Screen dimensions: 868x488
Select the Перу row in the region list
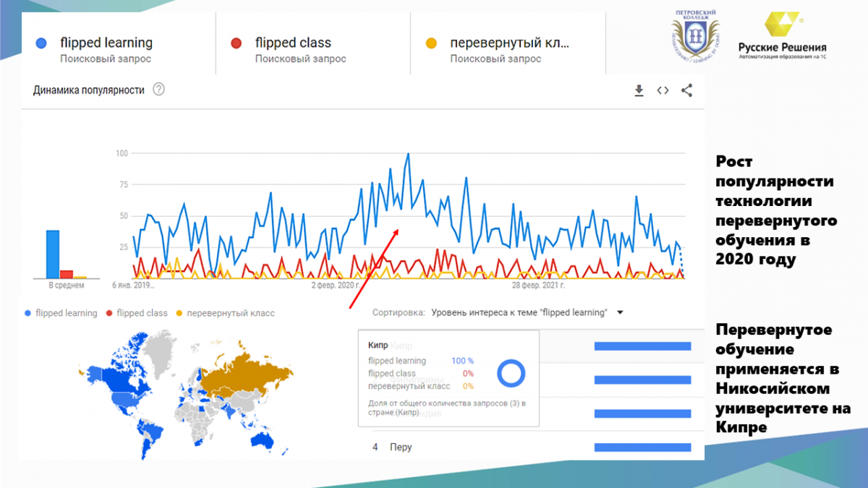coord(400,447)
